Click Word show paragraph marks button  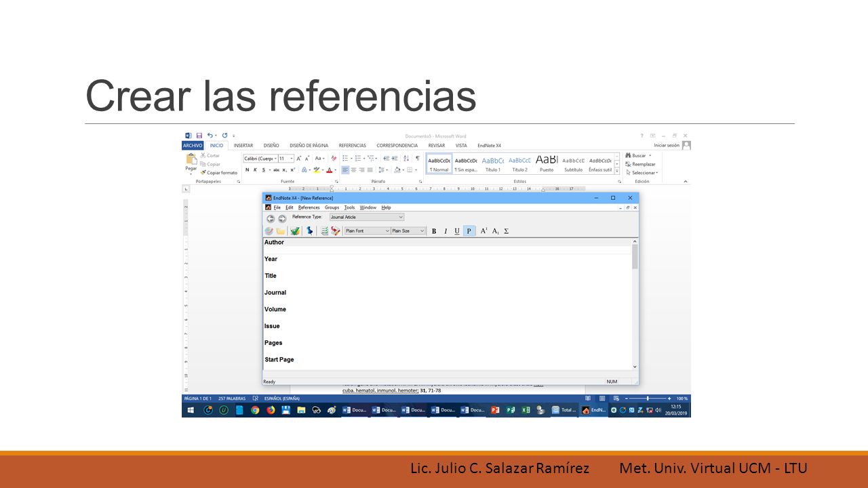418,159
